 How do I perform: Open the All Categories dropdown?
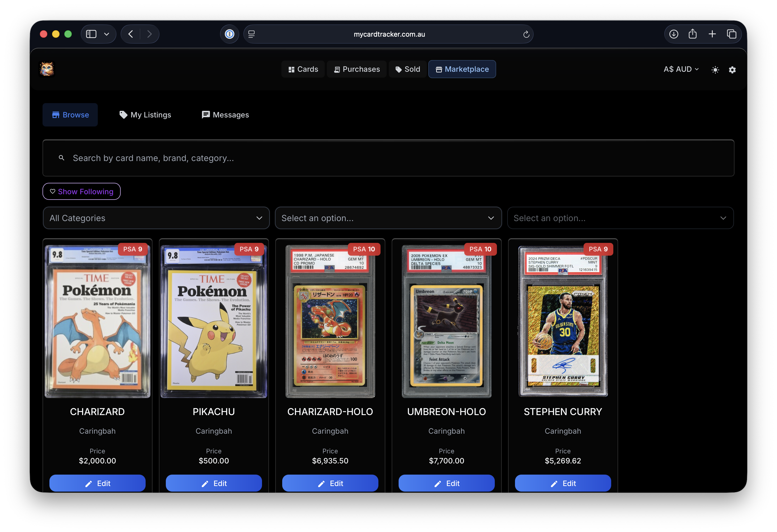tap(156, 218)
